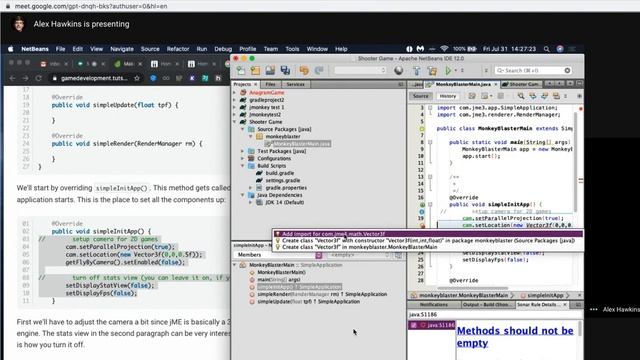Open the Refactor menu in the menu bar
Image resolution: width=640 pixels, height=360 pixels.
(x=178, y=49)
